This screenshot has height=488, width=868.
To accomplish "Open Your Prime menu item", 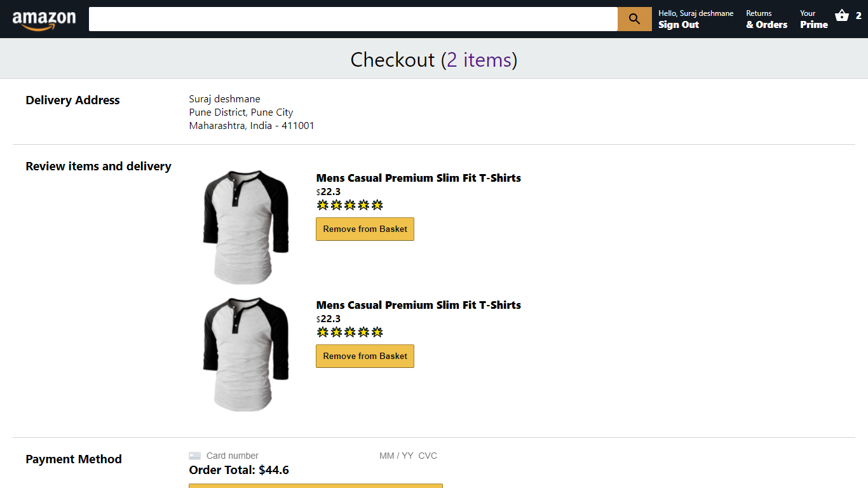I will (813, 19).
